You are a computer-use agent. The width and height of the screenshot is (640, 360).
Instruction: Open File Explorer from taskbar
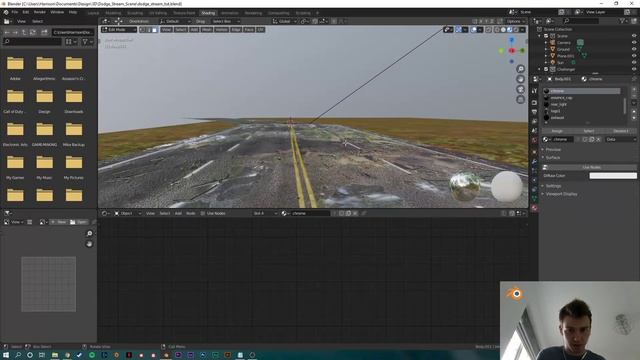click(55, 355)
